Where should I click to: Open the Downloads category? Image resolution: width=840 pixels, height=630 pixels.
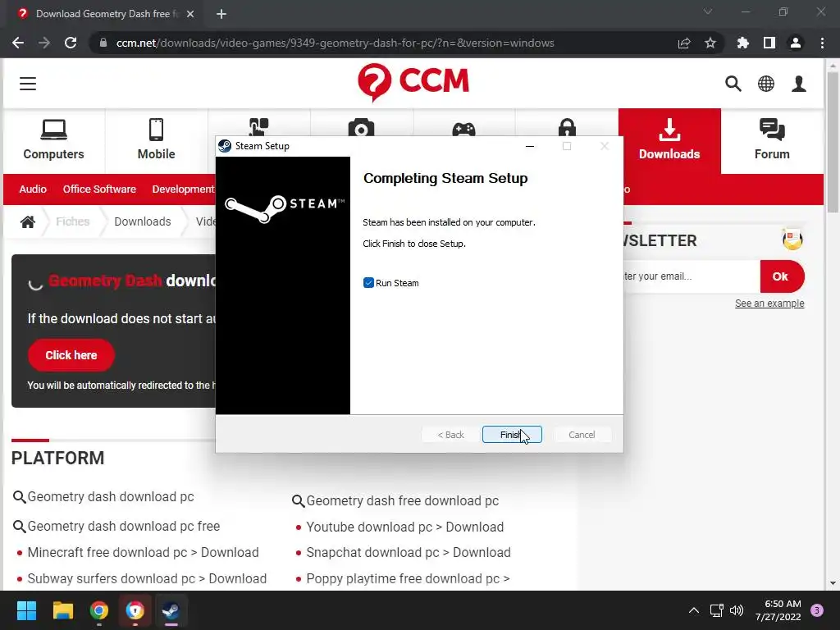(669, 140)
